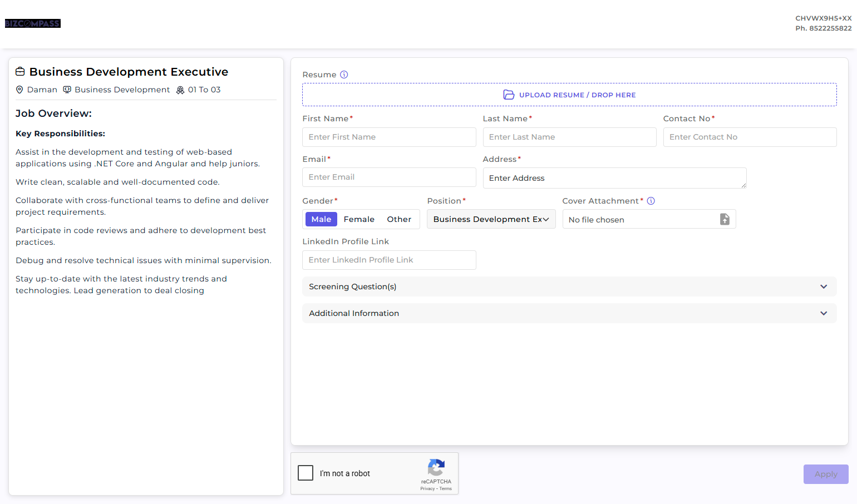Viewport: 857px width, 504px height.
Task: Open the reCAPTCHA Terms link
Action: (446, 488)
